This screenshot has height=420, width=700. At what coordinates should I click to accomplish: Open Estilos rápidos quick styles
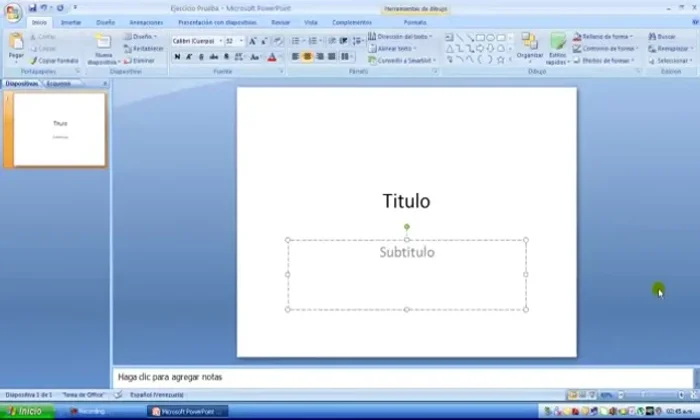tap(557, 47)
